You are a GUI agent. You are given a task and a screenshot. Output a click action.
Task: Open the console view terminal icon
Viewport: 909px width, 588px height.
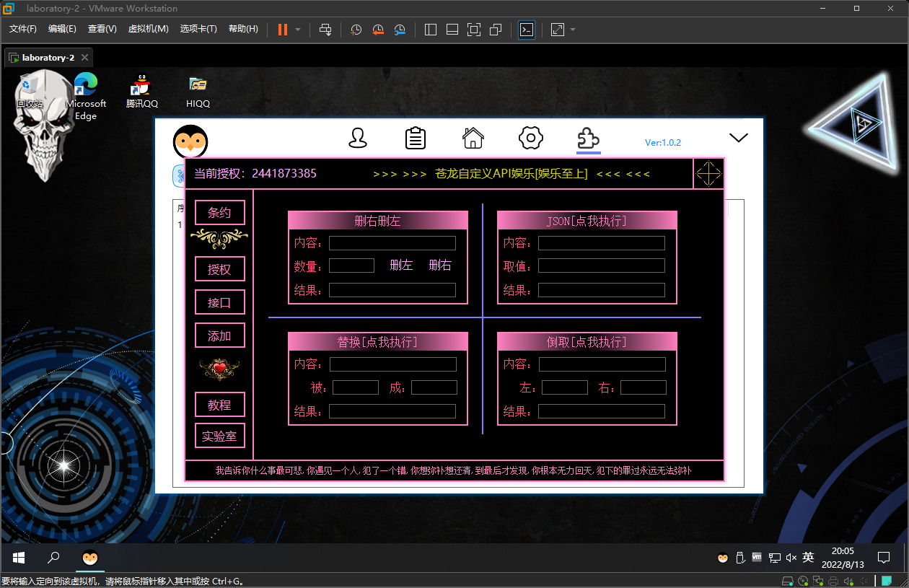click(527, 30)
